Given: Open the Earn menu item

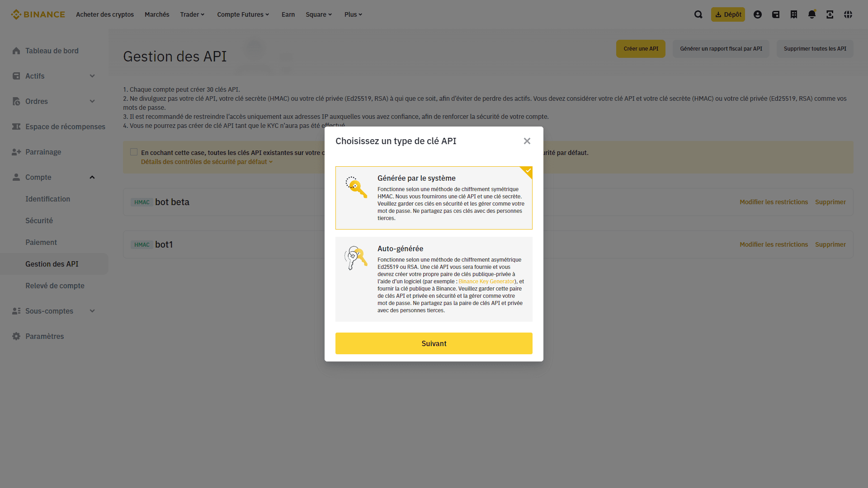Looking at the screenshot, I should (x=288, y=14).
